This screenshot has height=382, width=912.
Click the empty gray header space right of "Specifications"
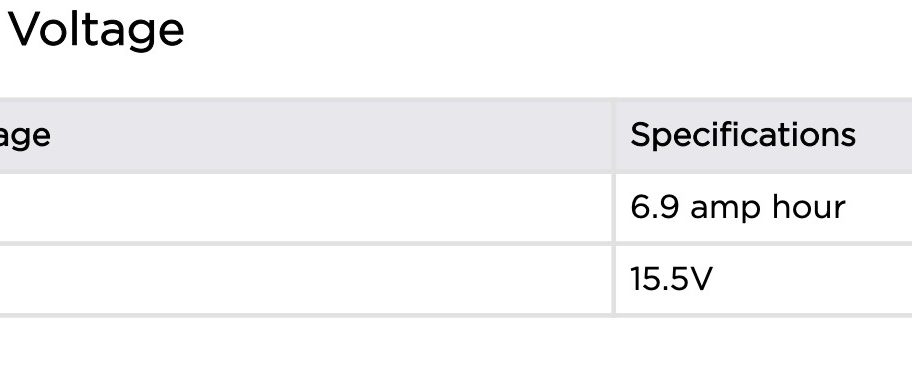click(x=884, y=135)
